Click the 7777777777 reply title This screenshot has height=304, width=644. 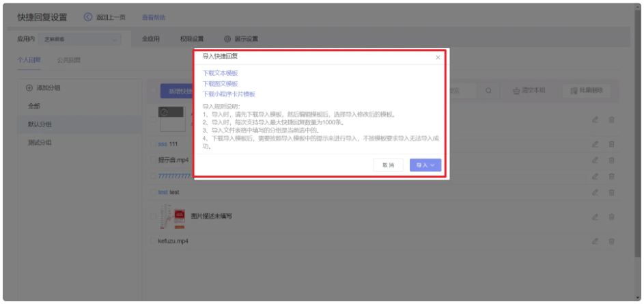(175, 176)
